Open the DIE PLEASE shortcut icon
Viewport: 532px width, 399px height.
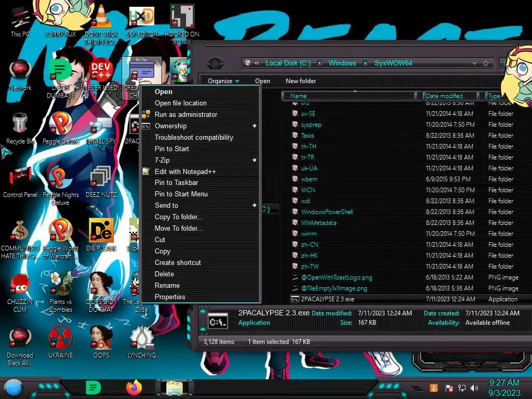pos(101,235)
